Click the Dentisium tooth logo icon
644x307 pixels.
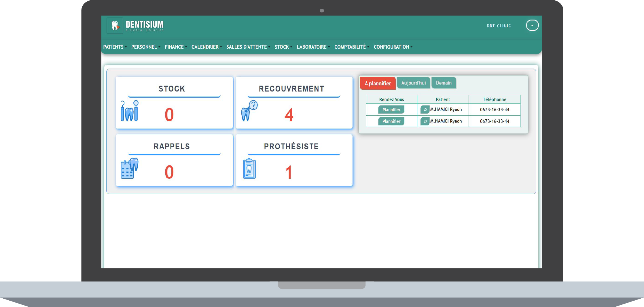[115, 26]
